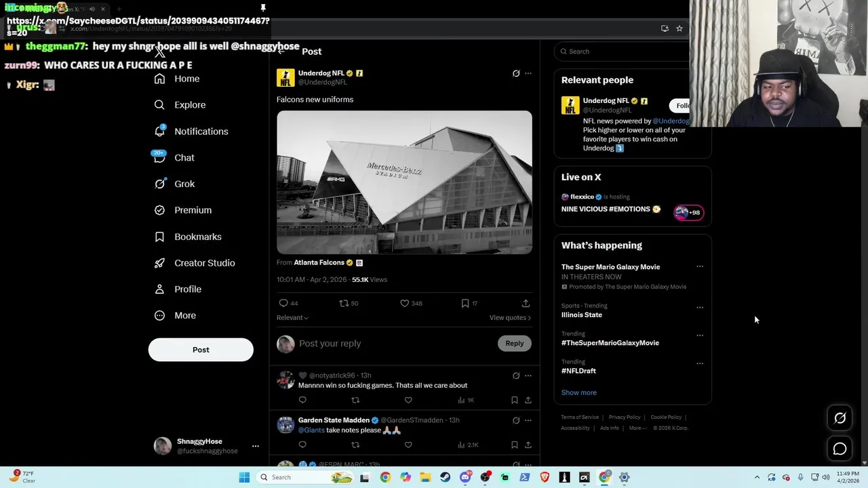
Task: Open floating chat messages button
Action: 840,449
